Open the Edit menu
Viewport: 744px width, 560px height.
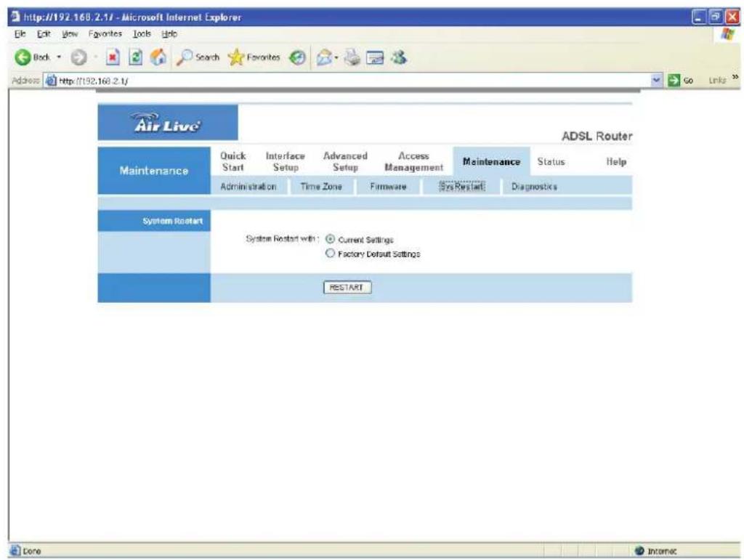point(44,33)
